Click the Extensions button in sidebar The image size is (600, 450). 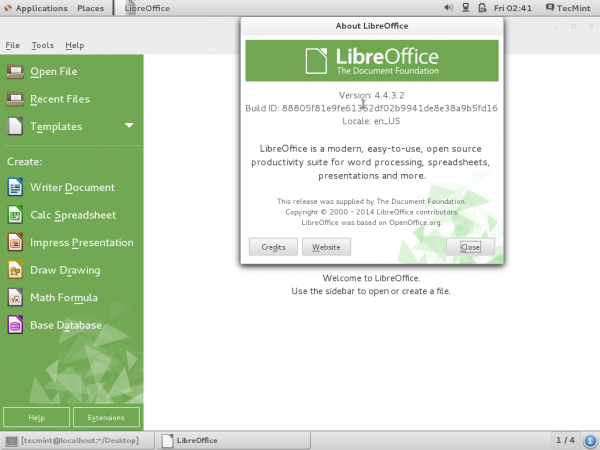106,417
